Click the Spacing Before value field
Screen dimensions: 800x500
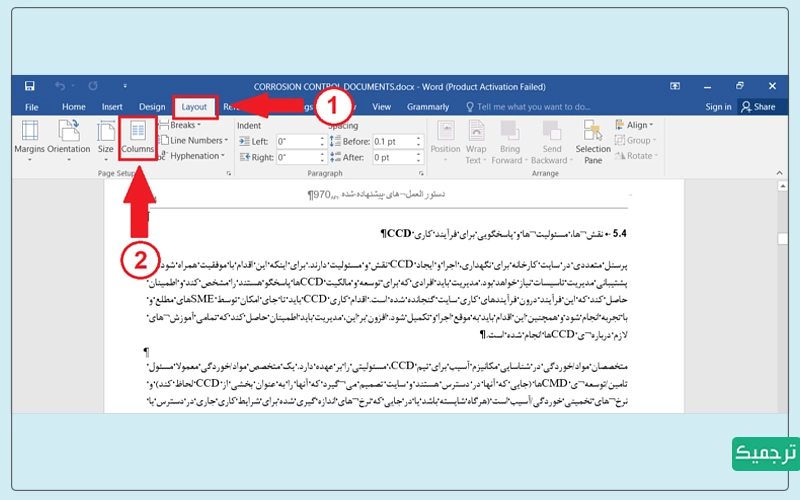[393, 141]
